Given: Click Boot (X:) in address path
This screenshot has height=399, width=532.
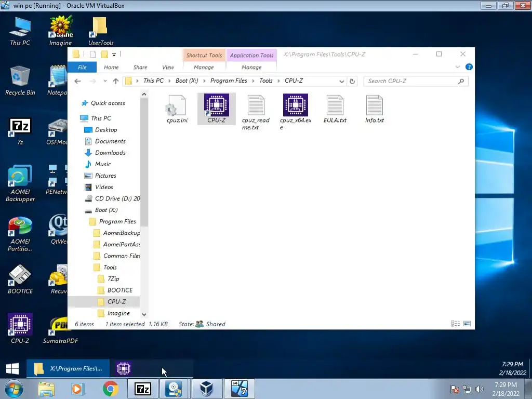Looking at the screenshot, I should tap(187, 81).
